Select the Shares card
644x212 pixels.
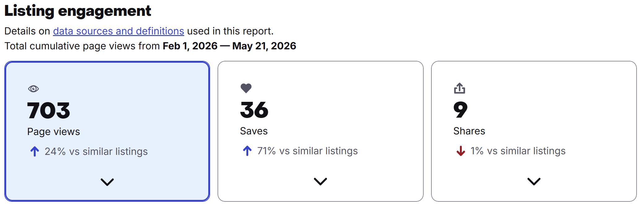[534, 131]
